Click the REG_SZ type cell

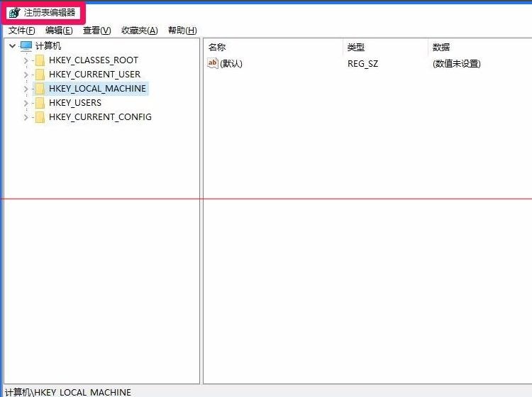pos(362,63)
